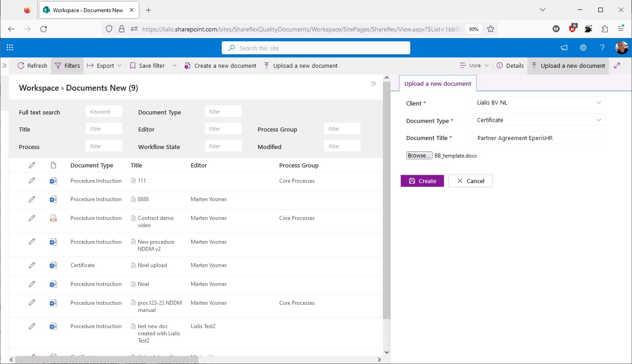
Task: Expand the Export dropdown arrow
Action: tap(119, 66)
